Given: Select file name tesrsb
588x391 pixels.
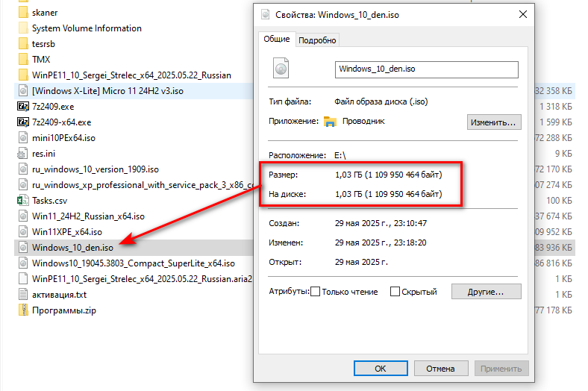Looking at the screenshot, I should tap(43, 44).
